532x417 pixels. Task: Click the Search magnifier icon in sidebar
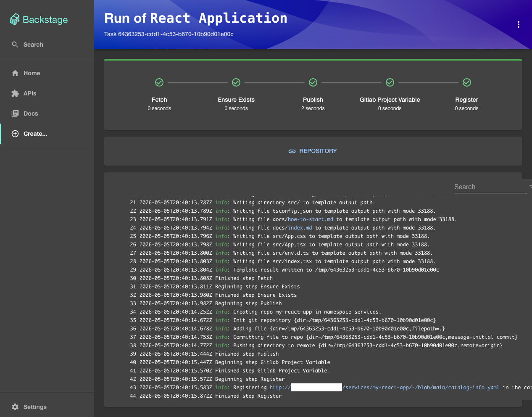click(15, 45)
